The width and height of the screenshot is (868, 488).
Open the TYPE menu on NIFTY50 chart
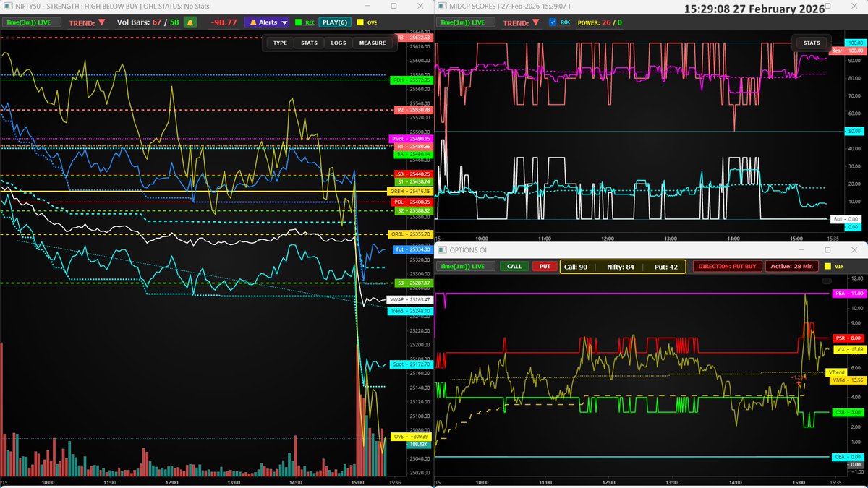coord(280,43)
